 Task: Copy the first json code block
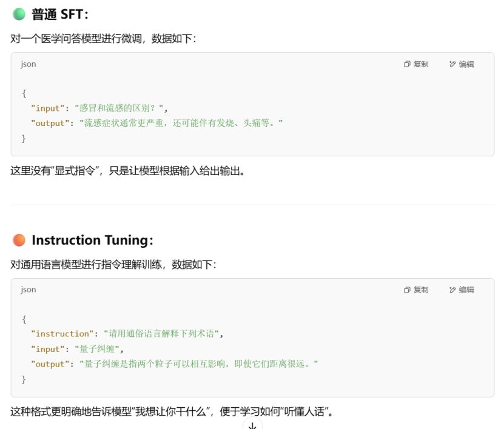(416, 64)
